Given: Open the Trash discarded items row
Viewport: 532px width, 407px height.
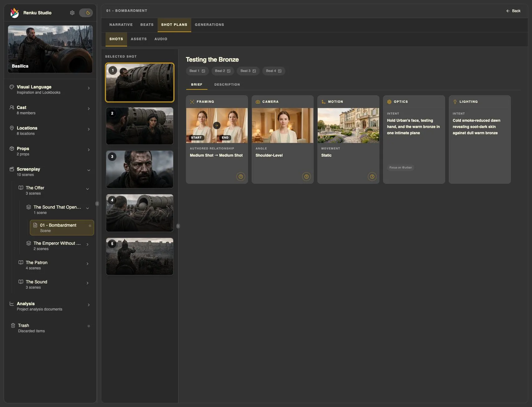Looking at the screenshot, I should (50, 328).
